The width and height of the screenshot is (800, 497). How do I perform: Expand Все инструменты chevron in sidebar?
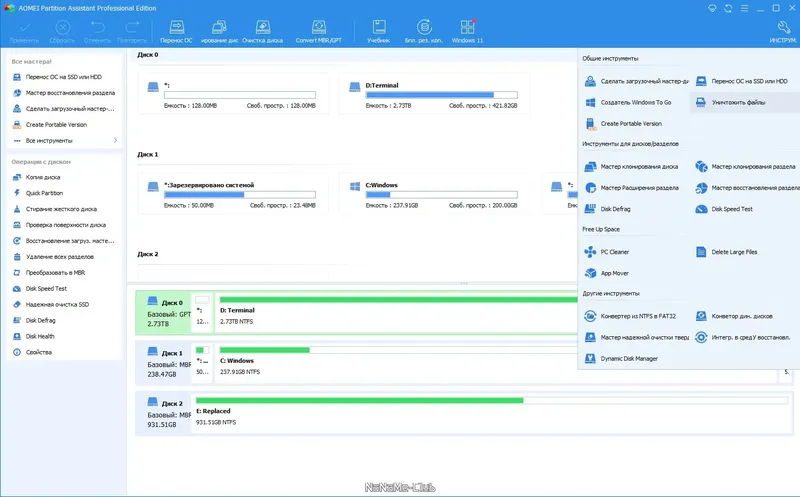115,140
